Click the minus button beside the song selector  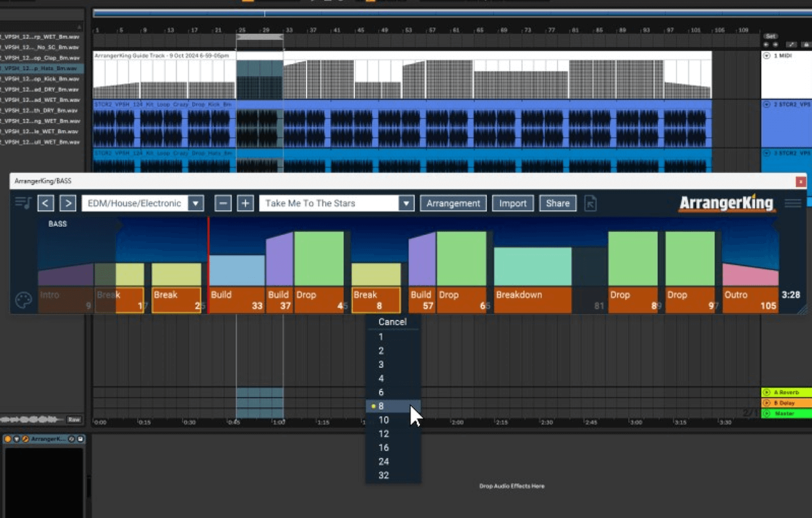point(223,203)
